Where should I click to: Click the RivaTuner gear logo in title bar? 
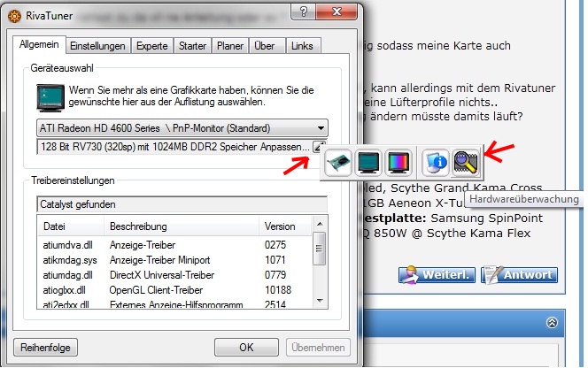click(14, 16)
